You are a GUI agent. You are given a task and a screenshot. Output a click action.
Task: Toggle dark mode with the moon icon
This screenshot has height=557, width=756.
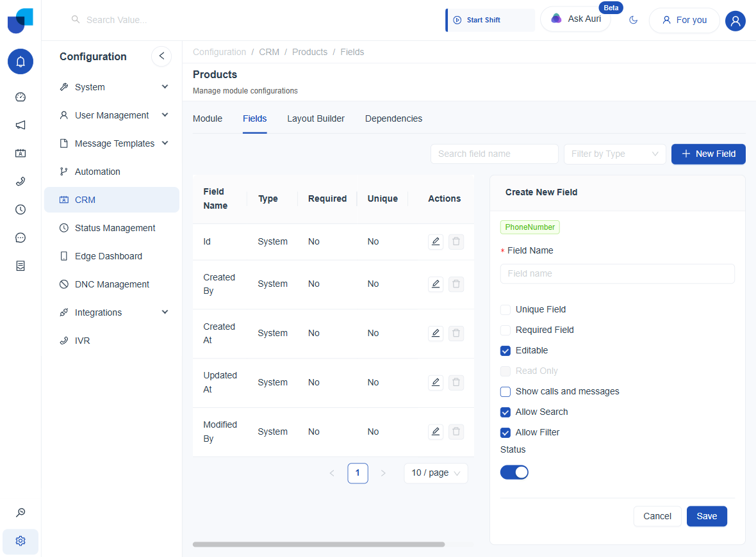(x=634, y=20)
